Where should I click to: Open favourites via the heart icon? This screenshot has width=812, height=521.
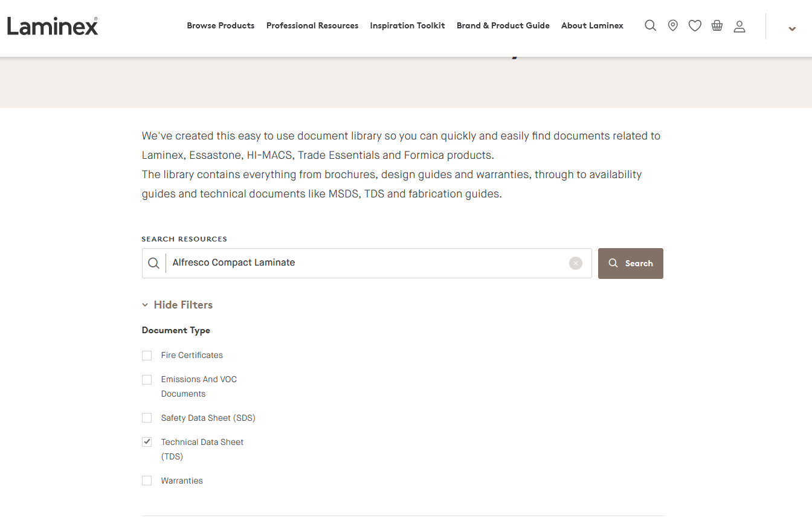695,25
